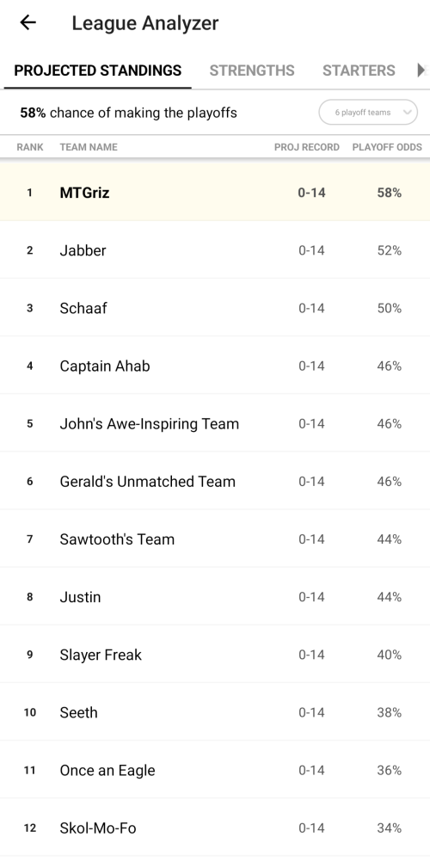Open the Slayer Freak team
430x868 pixels.
point(215,655)
